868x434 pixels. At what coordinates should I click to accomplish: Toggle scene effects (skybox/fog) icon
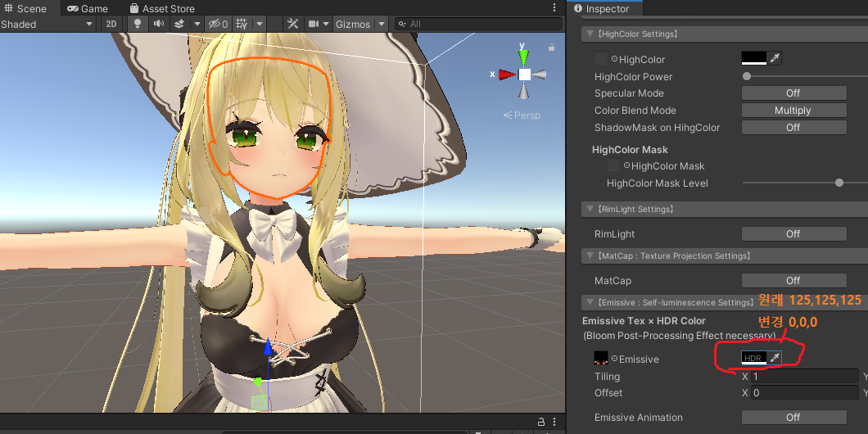pos(179,24)
